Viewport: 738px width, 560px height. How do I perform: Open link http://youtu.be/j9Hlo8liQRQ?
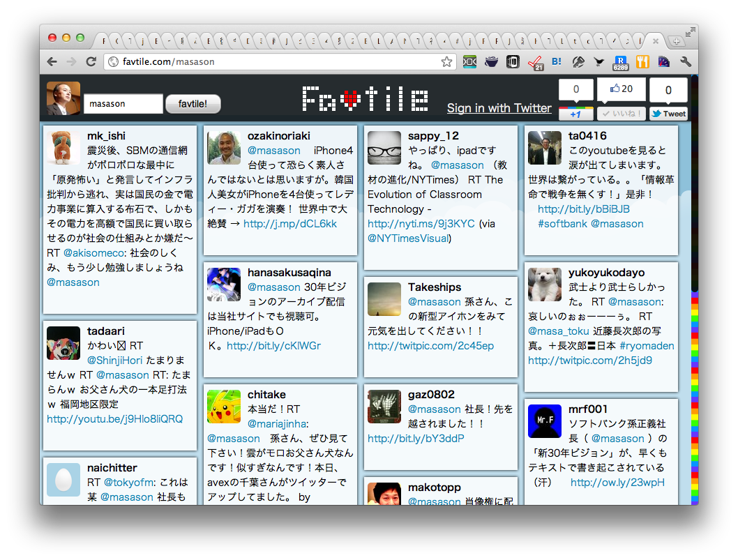pos(115,419)
